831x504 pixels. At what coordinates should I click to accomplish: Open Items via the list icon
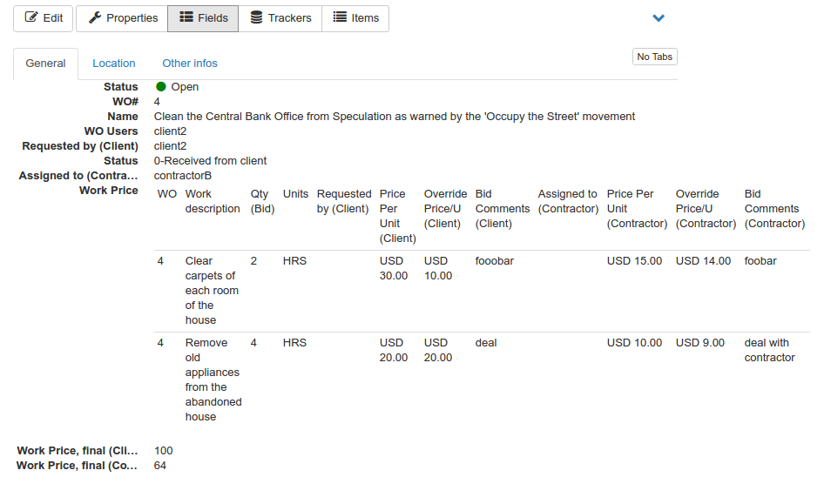click(355, 18)
